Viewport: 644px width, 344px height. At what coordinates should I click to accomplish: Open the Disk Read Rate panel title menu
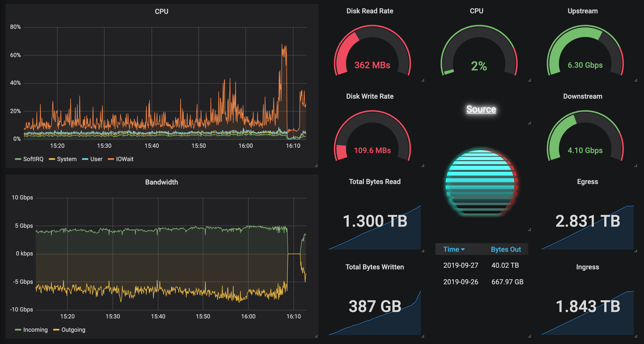coord(369,11)
